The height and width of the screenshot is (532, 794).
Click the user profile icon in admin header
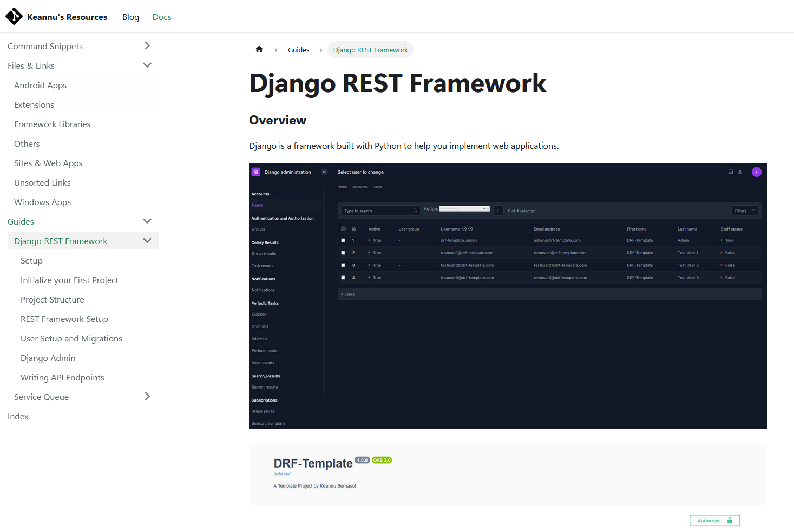pyautogui.click(x=740, y=172)
